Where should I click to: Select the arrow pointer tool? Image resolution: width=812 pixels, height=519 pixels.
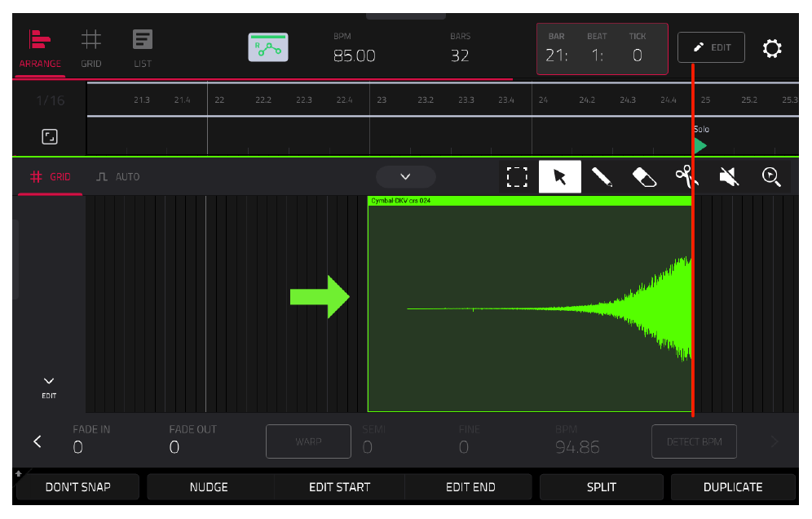tap(560, 177)
